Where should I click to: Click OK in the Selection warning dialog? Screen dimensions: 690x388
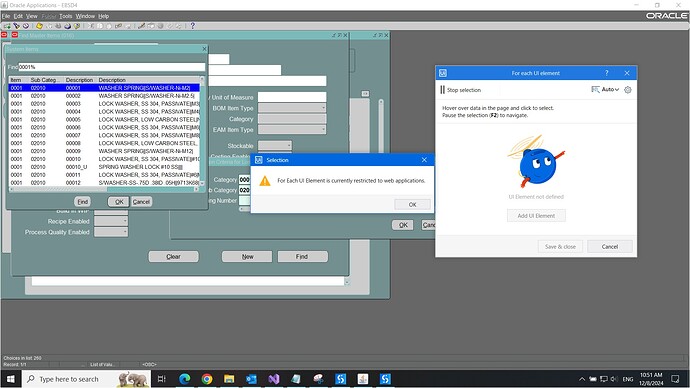412,204
